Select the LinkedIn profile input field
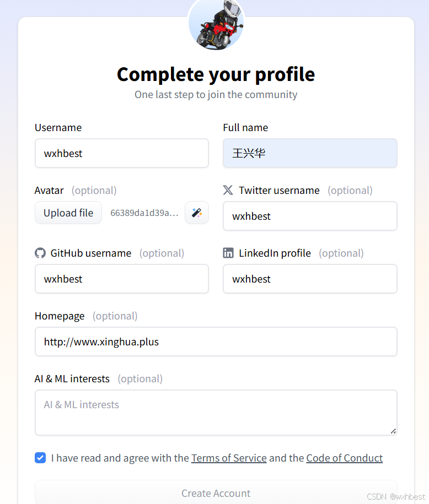Image resolution: width=429 pixels, height=504 pixels. click(310, 279)
